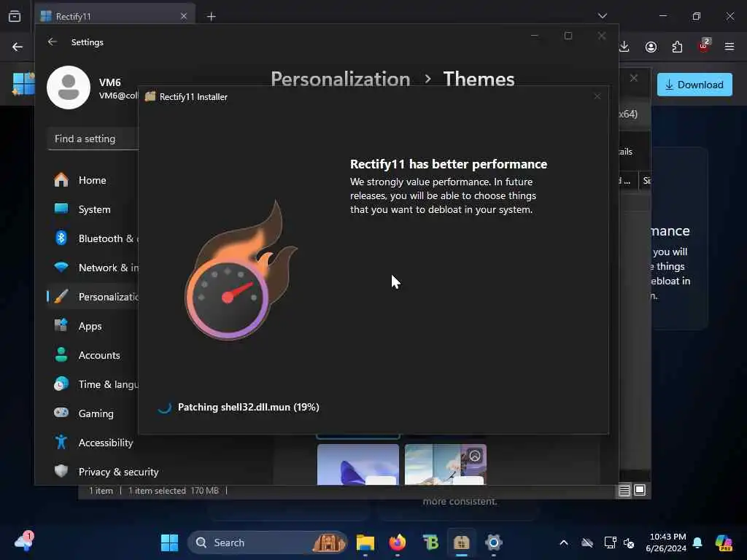Select the blue bloom theme thumbnail

357,464
